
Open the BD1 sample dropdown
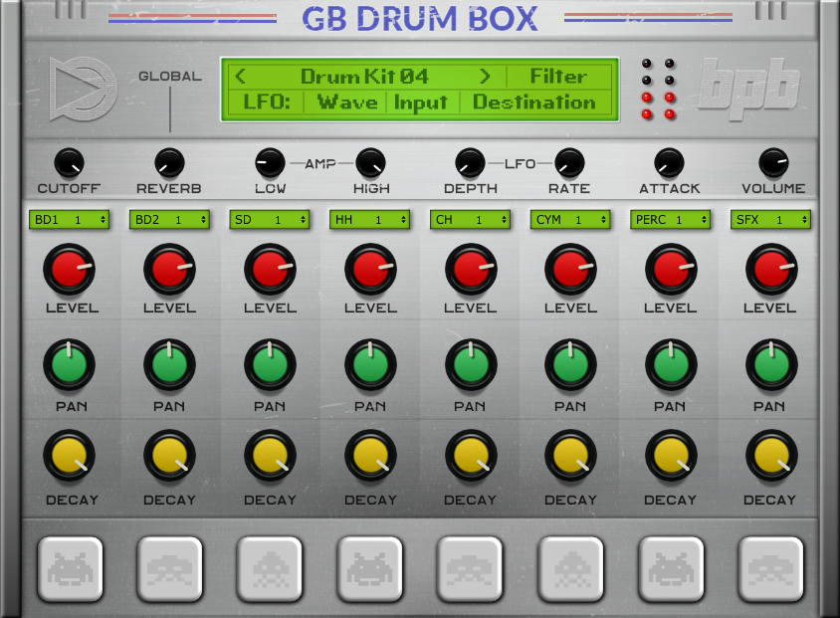click(x=69, y=220)
